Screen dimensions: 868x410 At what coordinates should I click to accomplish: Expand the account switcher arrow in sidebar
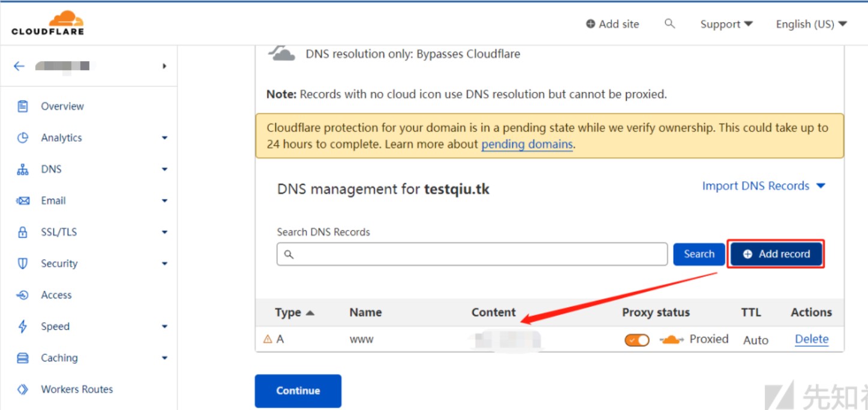[x=164, y=66]
